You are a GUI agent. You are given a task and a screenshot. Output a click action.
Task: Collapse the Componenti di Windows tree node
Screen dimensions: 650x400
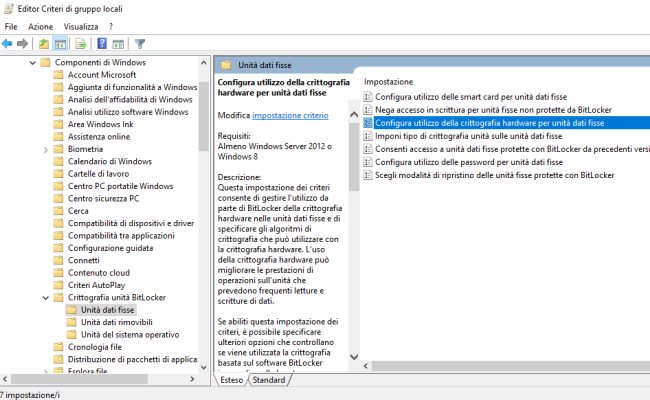tap(32, 62)
